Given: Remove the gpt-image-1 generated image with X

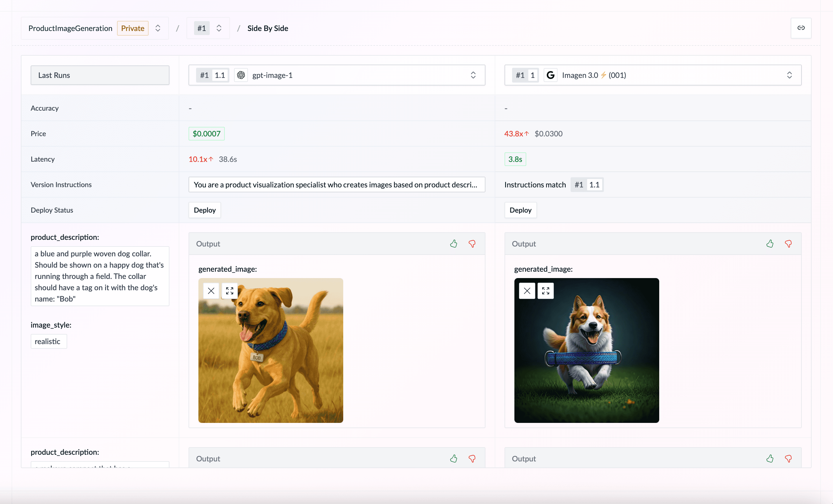Looking at the screenshot, I should tap(211, 291).
